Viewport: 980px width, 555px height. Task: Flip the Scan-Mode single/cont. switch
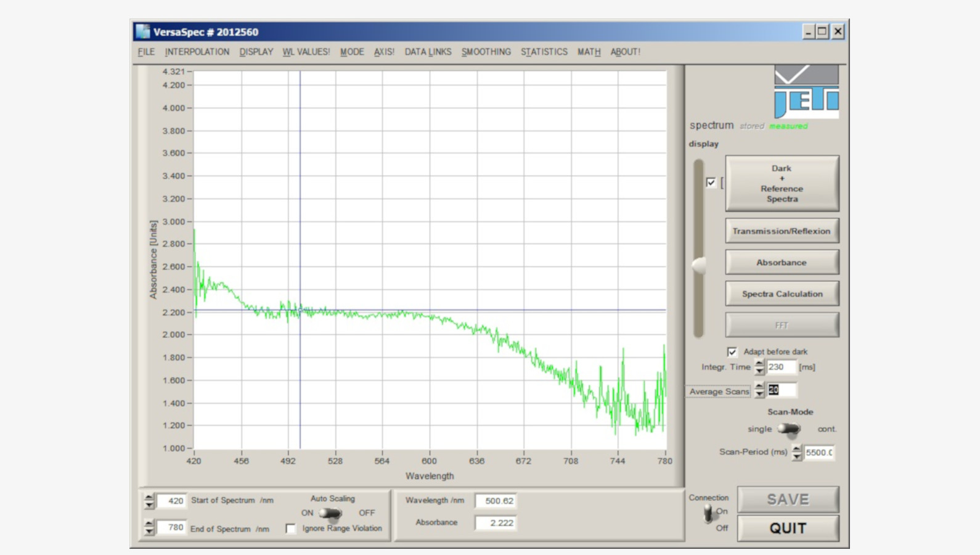788,429
